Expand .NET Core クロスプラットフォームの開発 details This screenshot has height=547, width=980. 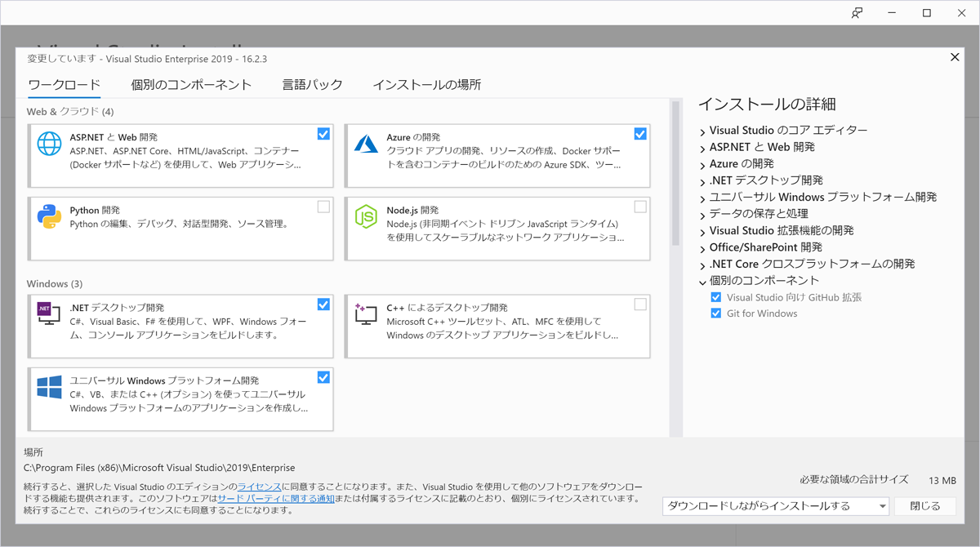pos(702,265)
